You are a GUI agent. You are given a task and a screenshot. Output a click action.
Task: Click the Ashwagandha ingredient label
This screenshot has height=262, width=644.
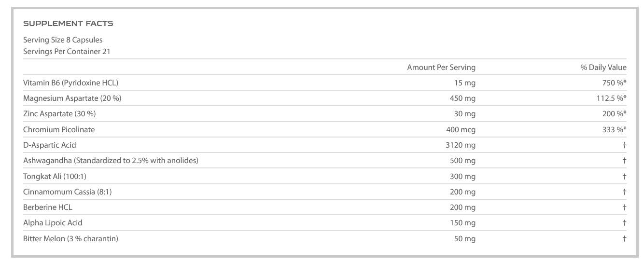pos(111,160)
